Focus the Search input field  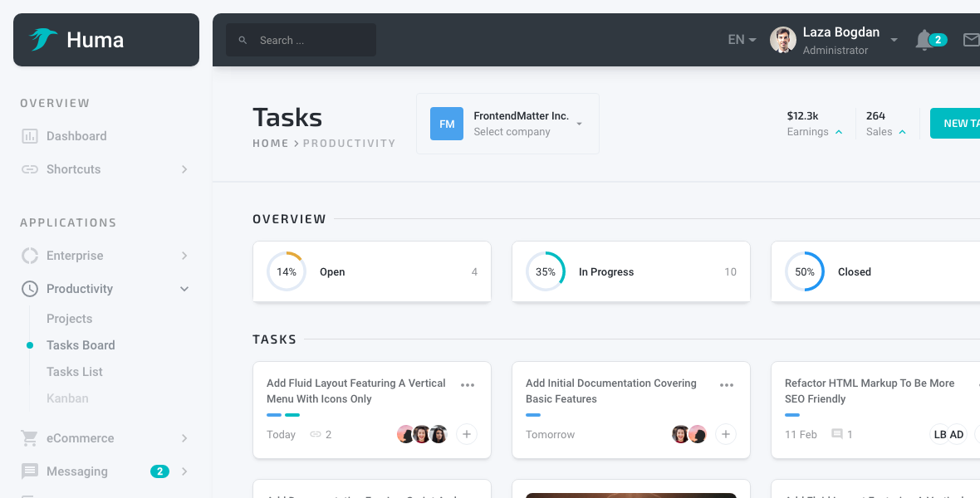301,40
